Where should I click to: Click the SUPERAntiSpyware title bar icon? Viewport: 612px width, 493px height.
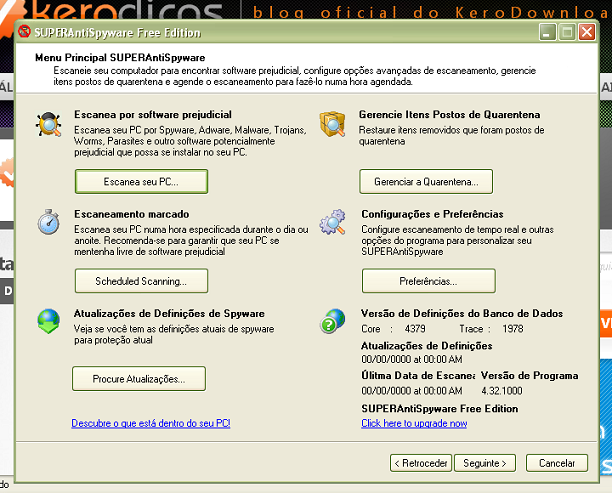coord(24,31)
